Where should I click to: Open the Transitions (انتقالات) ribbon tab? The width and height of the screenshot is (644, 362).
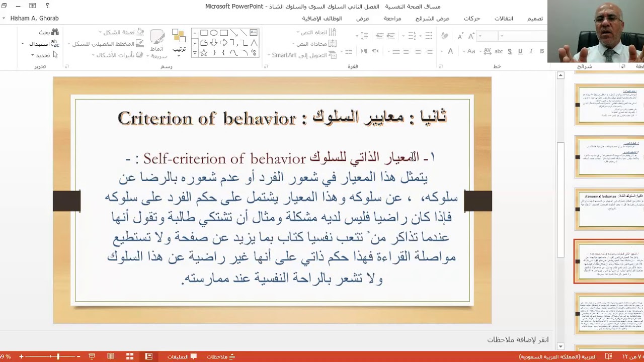(504, 19)
